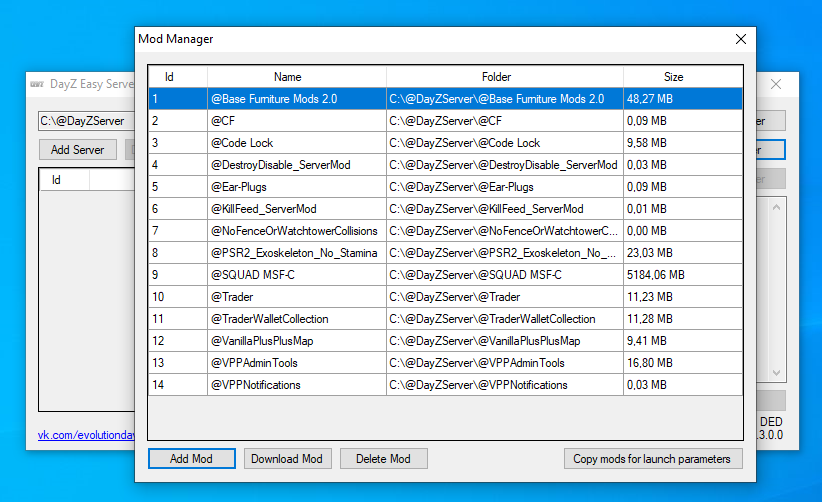Click the 16,80 MB size cell

(x=683, y=363)
